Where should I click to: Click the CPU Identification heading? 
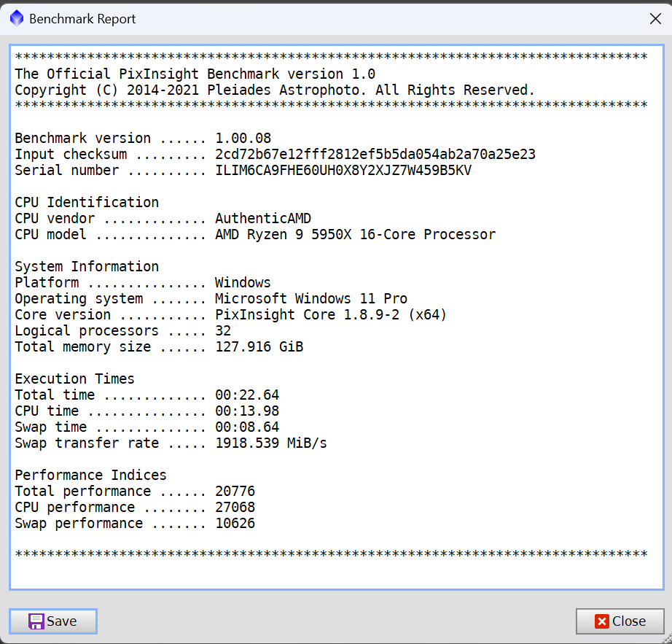pos(87,202)
